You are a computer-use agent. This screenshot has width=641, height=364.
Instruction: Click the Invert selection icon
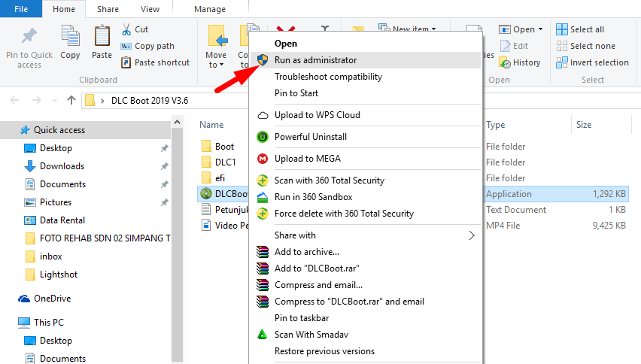(x=562, y=62)
